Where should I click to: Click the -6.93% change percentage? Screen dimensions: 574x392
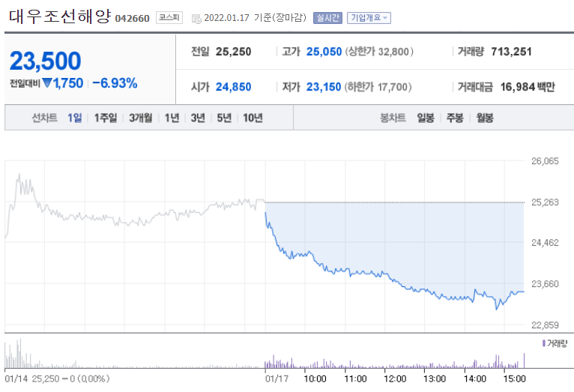(x=115, y=83)
